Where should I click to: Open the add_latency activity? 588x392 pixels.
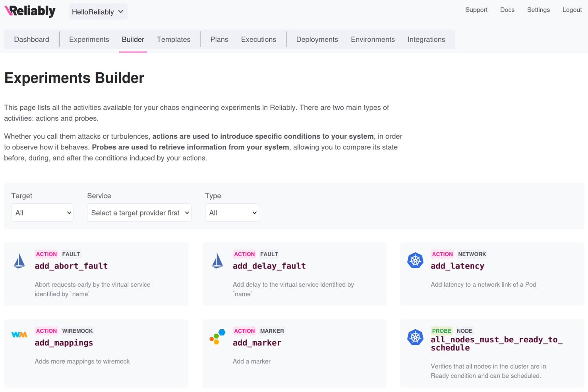[x=457, y=266]
